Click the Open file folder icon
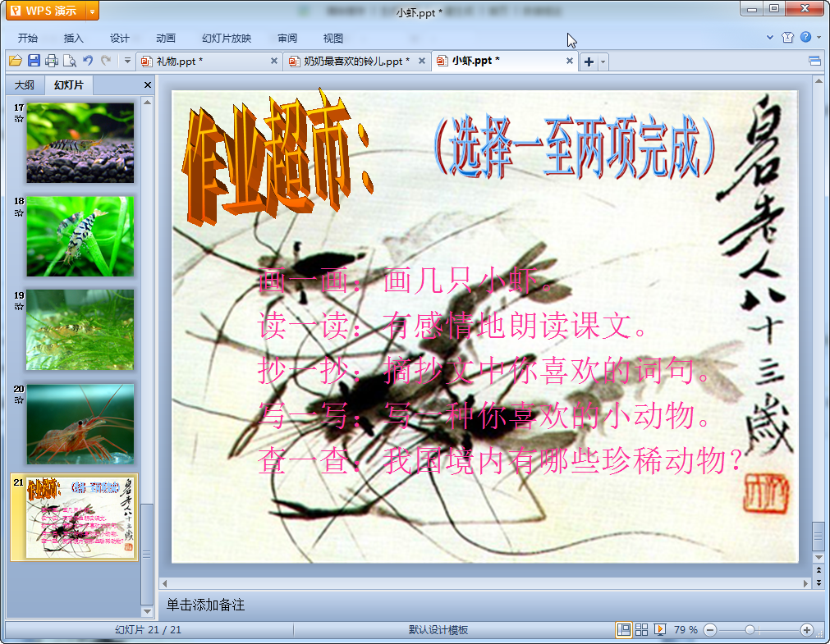The width and height of the screenshot is (830, 644). 16,61
